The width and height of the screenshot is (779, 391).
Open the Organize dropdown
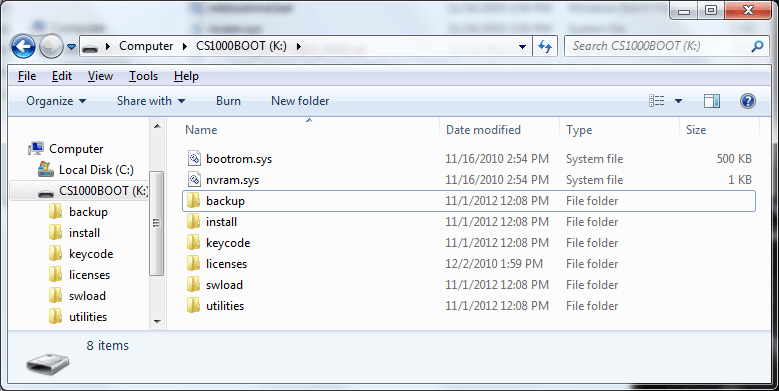point(56,101)
